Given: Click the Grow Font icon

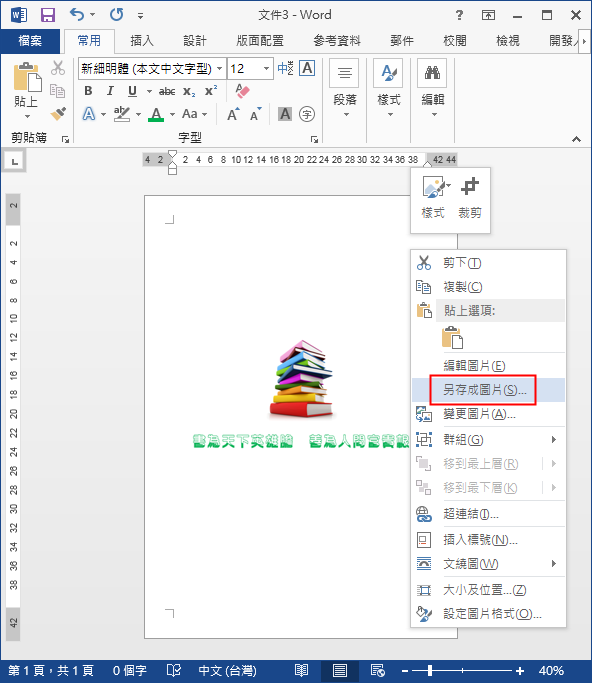Looking at the screenshot, I should coord(233,114).
